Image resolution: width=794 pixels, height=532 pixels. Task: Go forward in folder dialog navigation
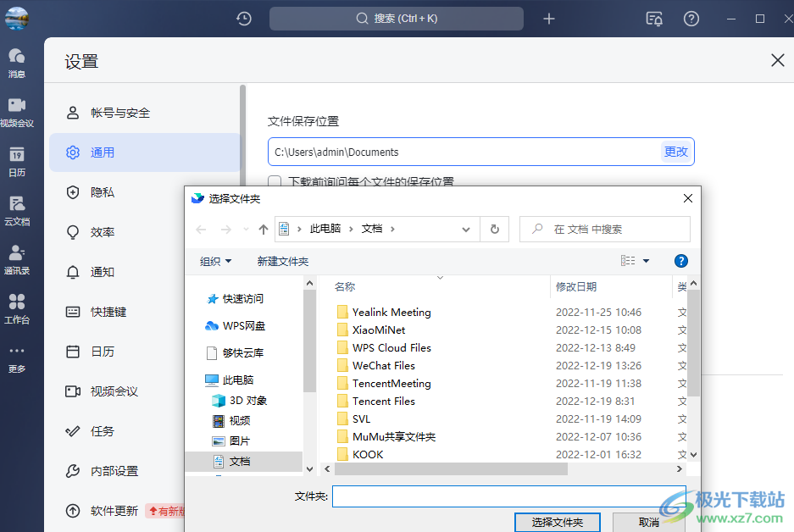pyautogui.click(x=226, y=230)
